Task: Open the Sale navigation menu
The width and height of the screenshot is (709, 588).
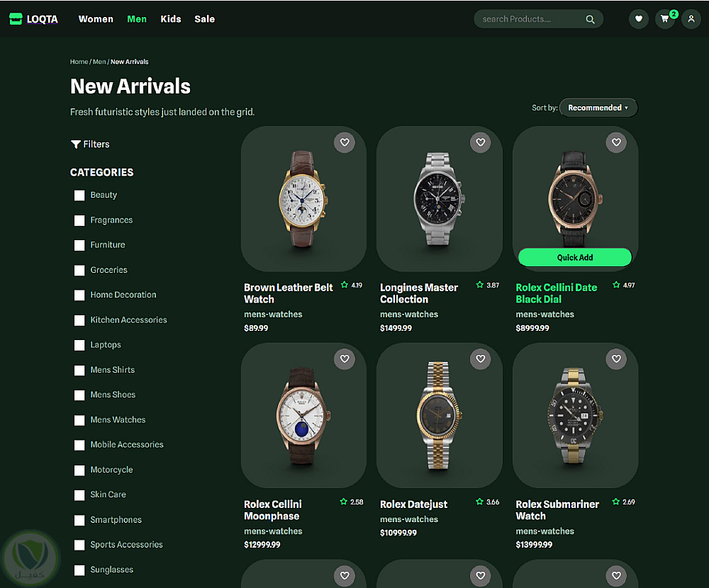Action: tap(204, 19)
